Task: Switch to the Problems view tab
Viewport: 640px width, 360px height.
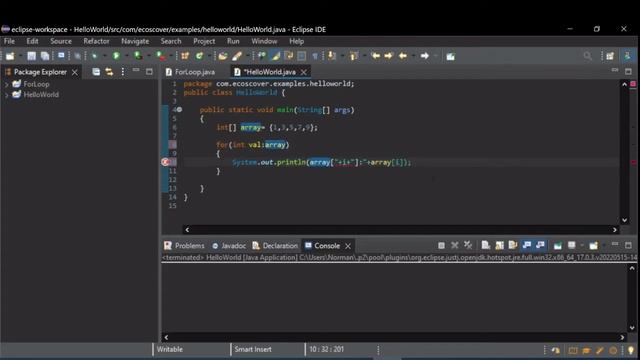Action: click(x=184, y=246)
